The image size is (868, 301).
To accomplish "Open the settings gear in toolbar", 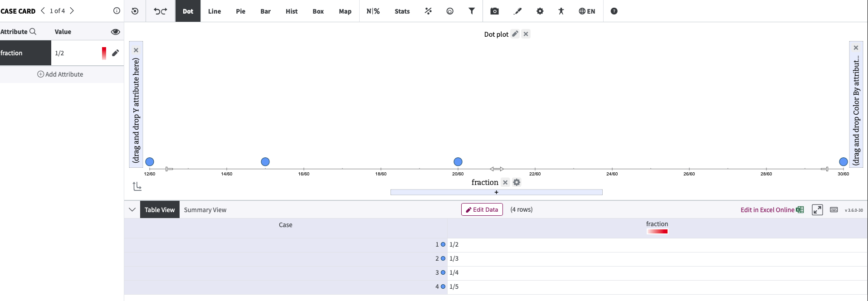I will tap(540, 11).
